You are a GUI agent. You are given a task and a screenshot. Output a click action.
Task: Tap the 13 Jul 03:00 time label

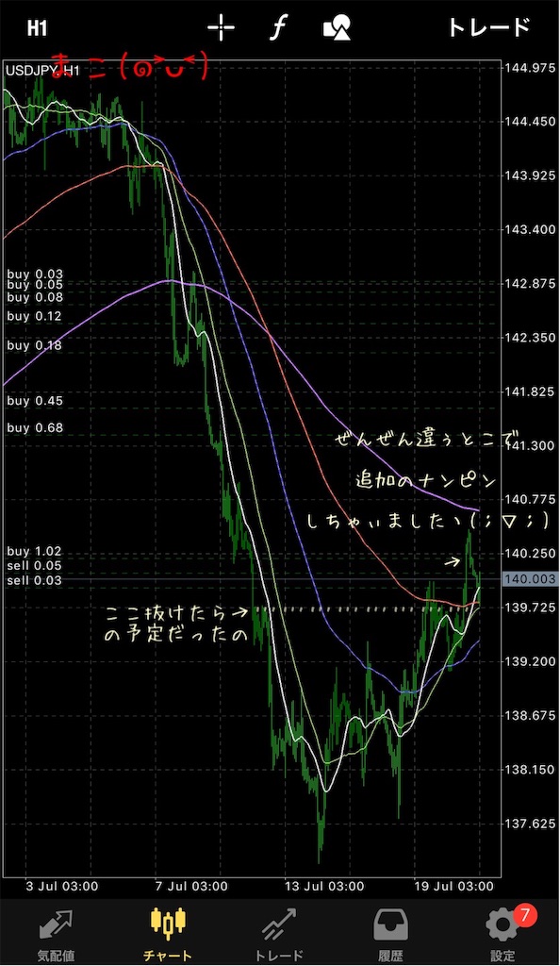324,887
